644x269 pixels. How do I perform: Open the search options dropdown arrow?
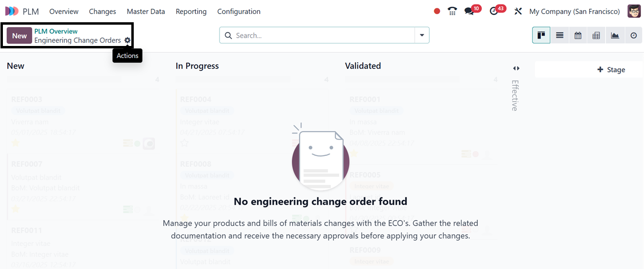(422, 35)
